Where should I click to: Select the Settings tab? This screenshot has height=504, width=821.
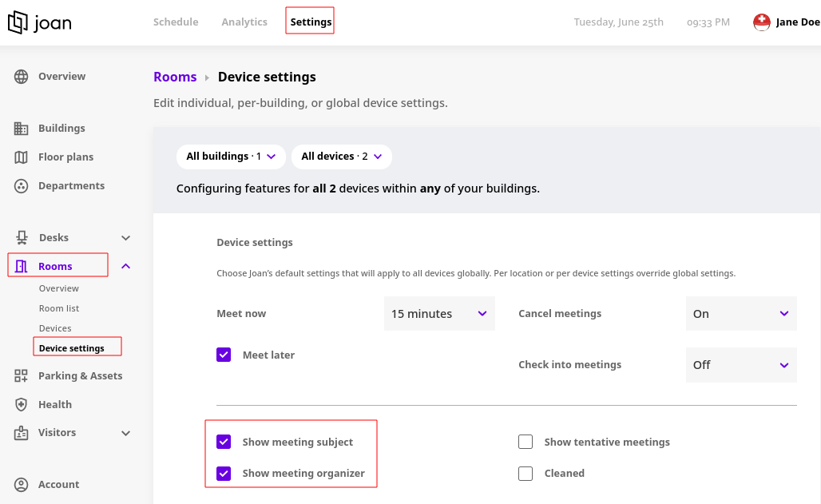pos(311,22)
